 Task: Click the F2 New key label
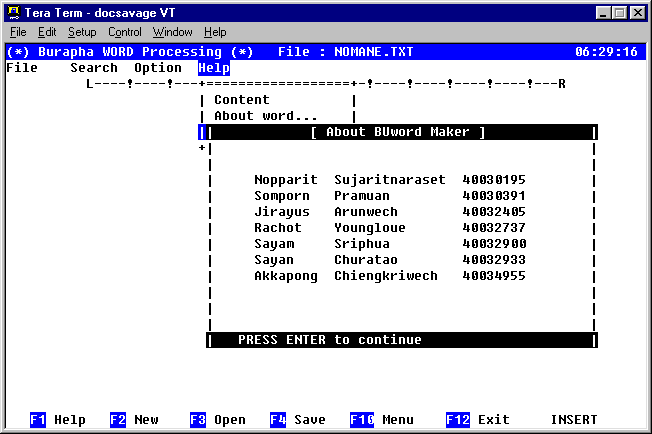tap(134, 419)
